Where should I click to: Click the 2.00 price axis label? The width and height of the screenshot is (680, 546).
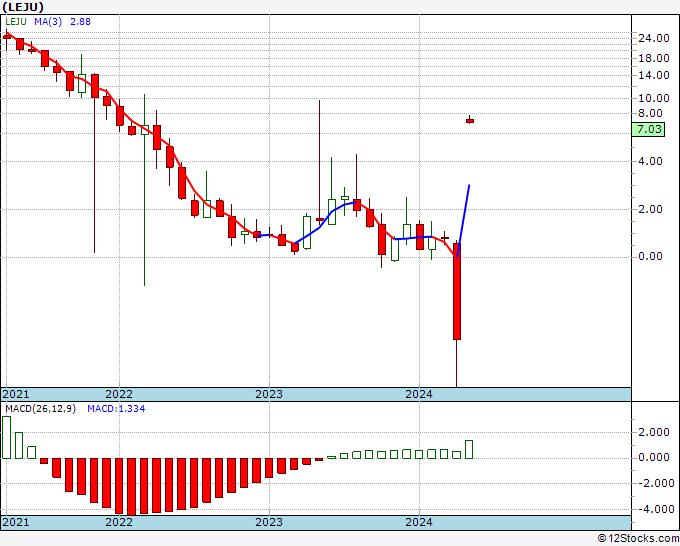point(651,209)
